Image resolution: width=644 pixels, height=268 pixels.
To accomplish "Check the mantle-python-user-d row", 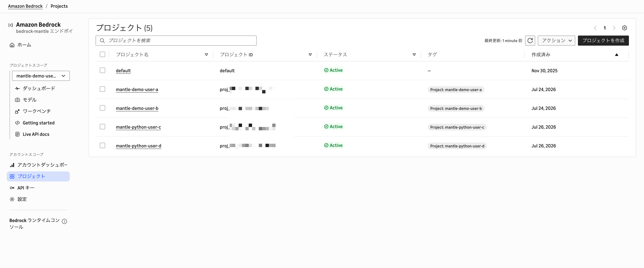I will pyautogui.click(x=102, y=146).
